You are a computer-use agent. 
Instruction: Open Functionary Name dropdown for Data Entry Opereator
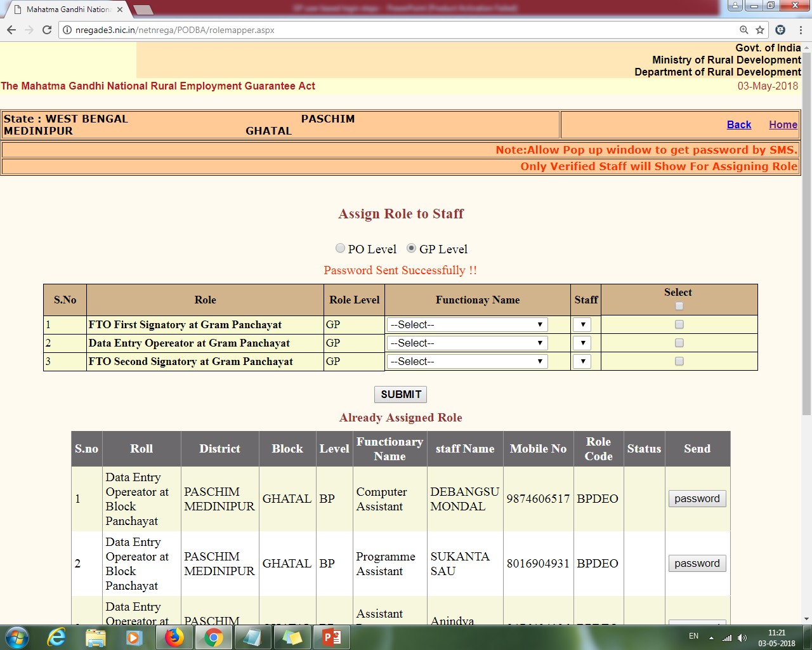467,343
